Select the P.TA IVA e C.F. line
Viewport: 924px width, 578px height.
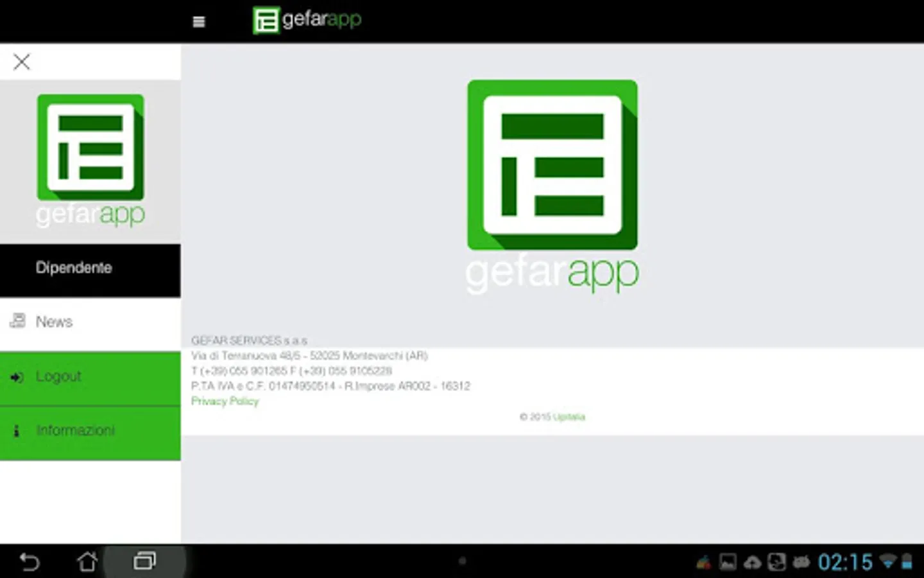click(330, 386)
